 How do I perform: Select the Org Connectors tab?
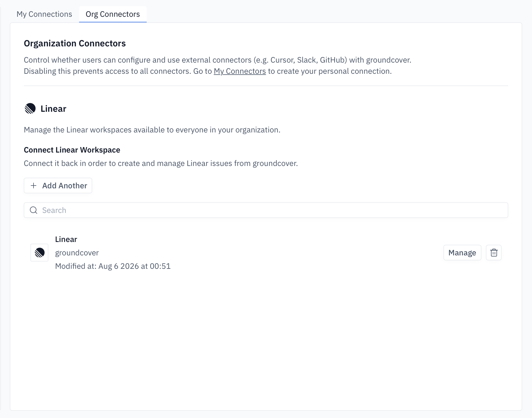[x=113, y=14]
